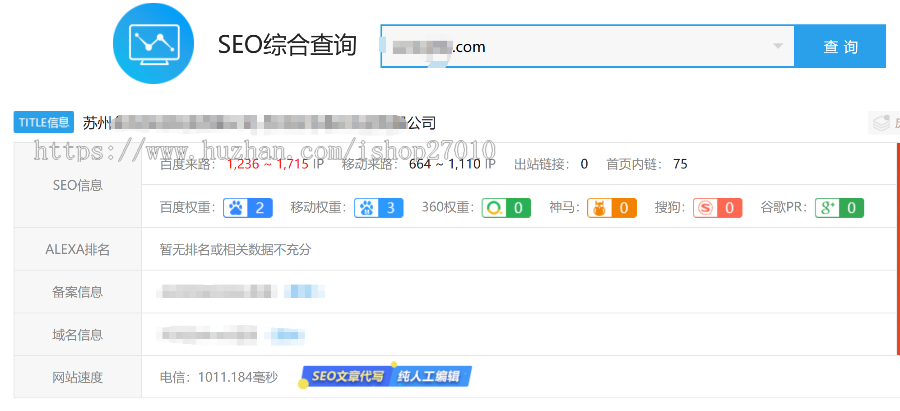Click the stacked layers icon at right edge

pyautogui.click(x=882, y=122)
